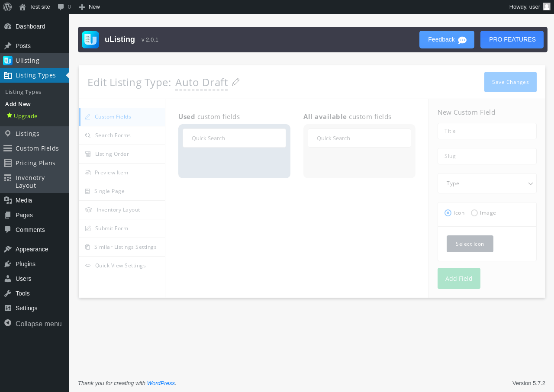Click the v 2.0.1 version label

click(150, 40)
